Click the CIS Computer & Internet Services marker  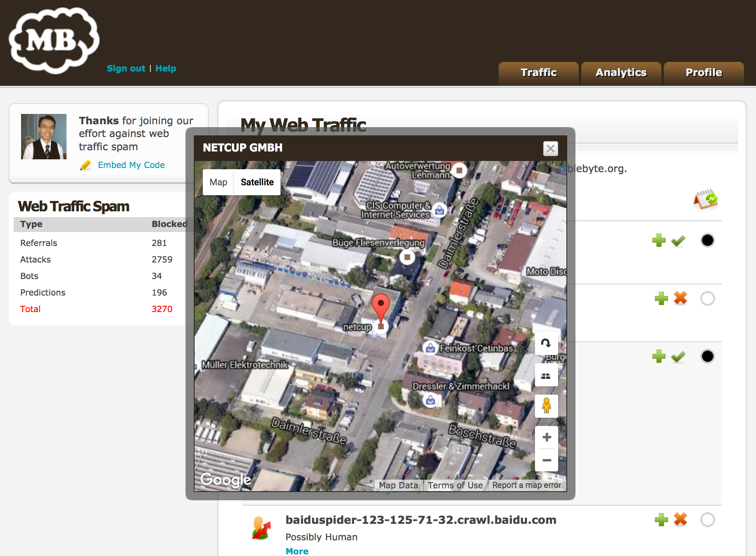click(x=440, y=211)
